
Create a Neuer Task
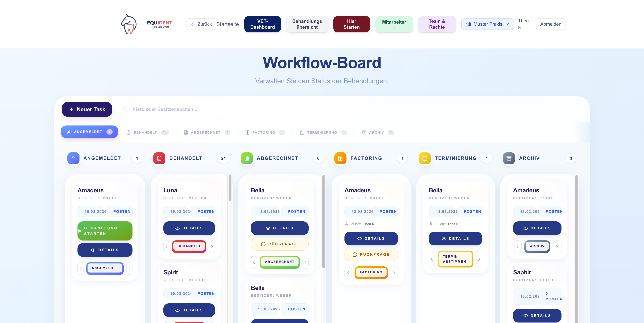(x=87, y=109)
